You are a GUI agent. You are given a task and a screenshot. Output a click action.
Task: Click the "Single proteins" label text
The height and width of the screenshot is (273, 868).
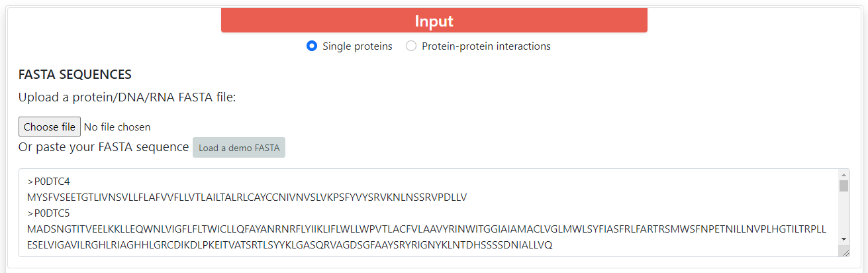[358, 46]
